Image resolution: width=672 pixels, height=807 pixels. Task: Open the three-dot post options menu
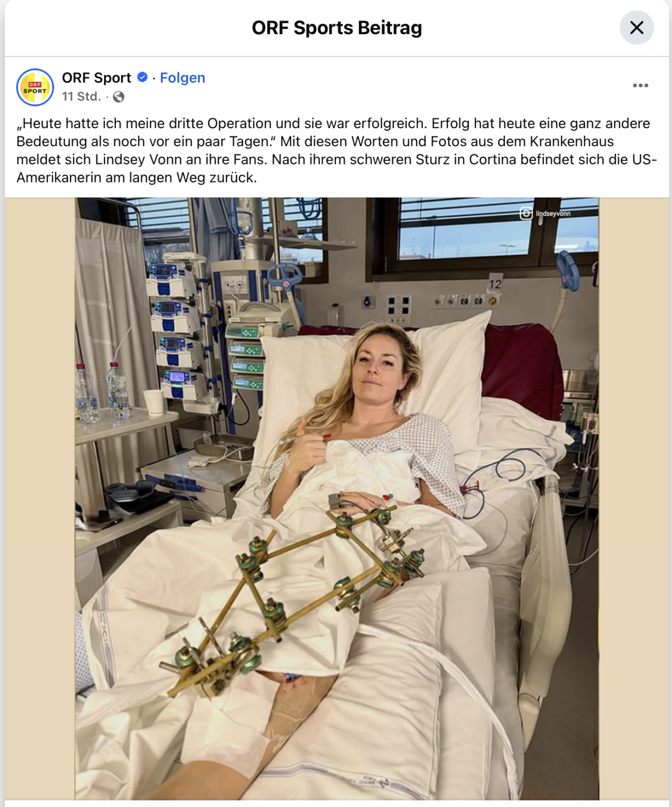640,86
